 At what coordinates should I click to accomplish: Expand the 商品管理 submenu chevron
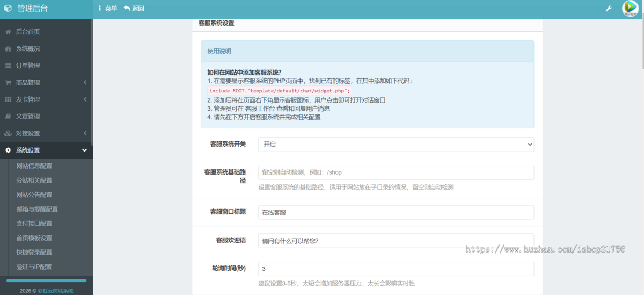coord(85,83)
